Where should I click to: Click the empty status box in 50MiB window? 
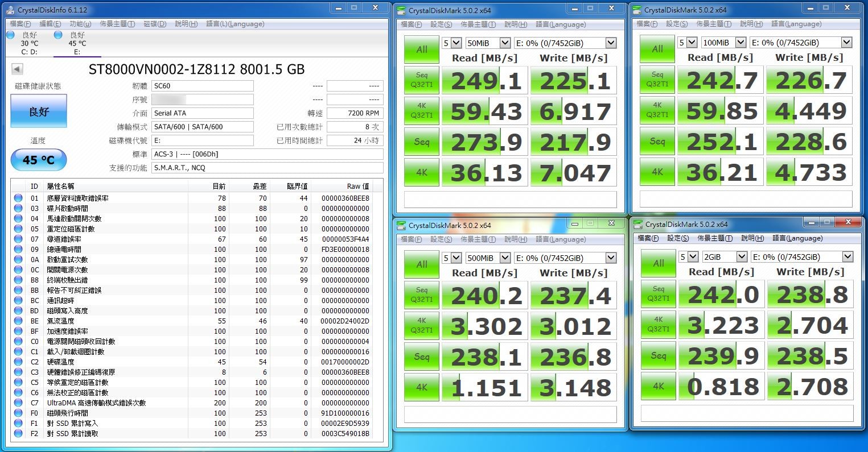pyautogui.click(x=510, y=199)
